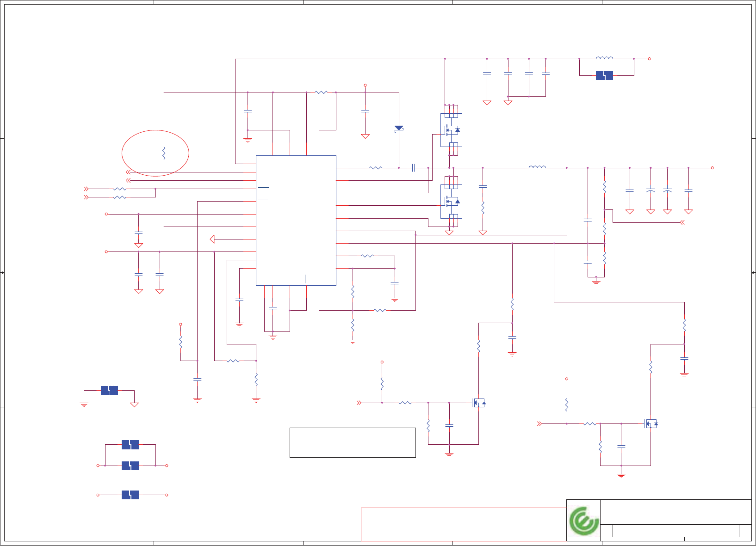Click the single standalone jumper at bottom left
This screenshot has height=546, width=756.
tap(130, 495)
